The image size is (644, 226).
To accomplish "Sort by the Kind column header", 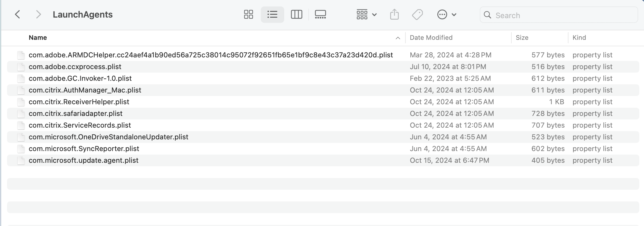I will tap(579, 37).
